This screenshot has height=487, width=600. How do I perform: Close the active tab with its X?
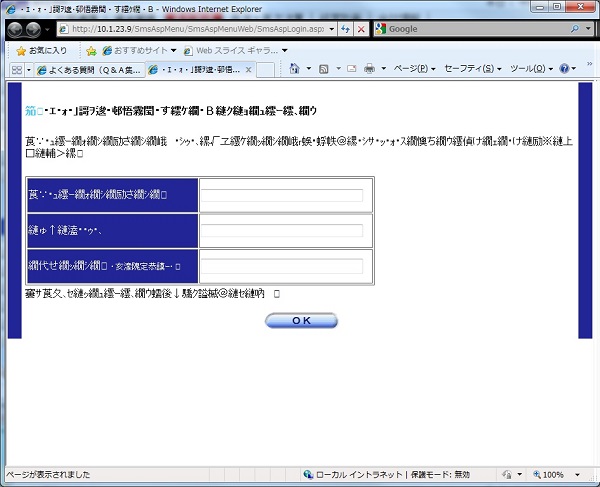(248, 70)
